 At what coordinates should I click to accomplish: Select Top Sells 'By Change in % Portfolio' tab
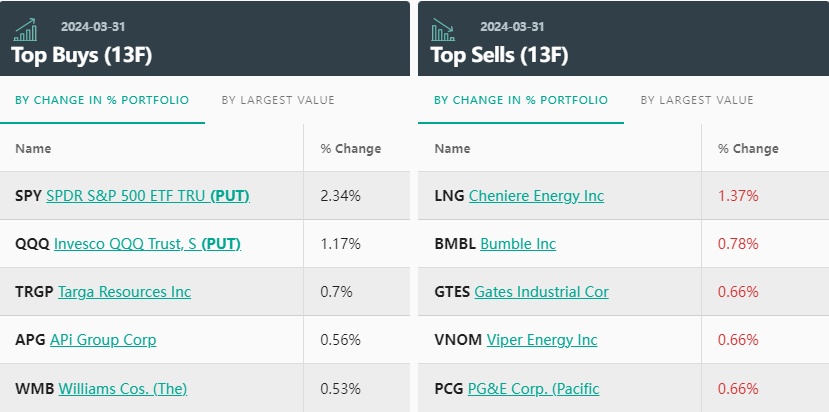pos(520,100)
